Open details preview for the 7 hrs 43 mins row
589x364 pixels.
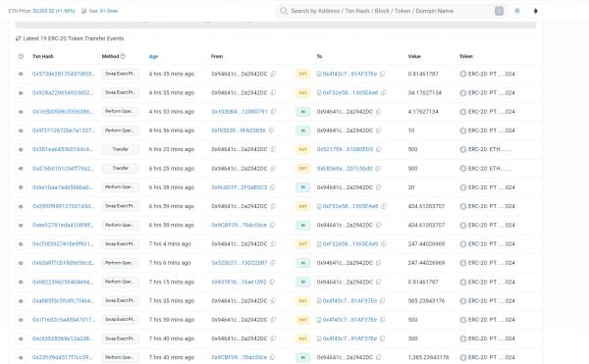click(x=21, y=357)
